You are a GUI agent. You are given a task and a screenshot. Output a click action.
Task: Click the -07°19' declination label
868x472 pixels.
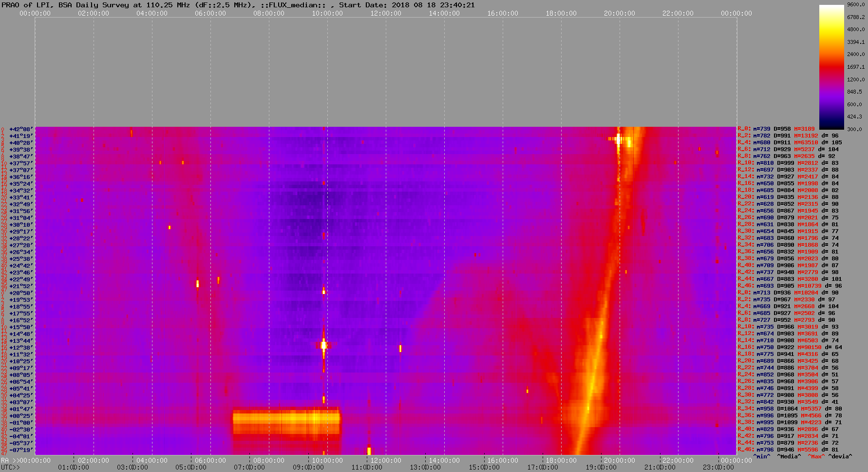(21, 450)
